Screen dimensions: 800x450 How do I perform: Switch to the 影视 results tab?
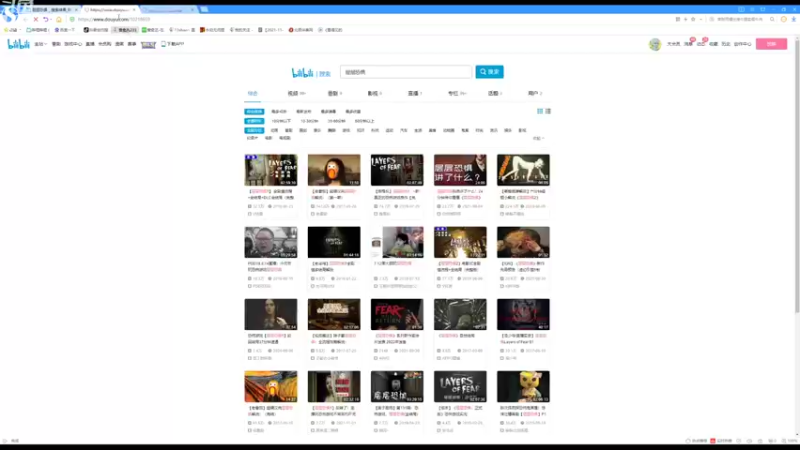click(x=374, y=93)
